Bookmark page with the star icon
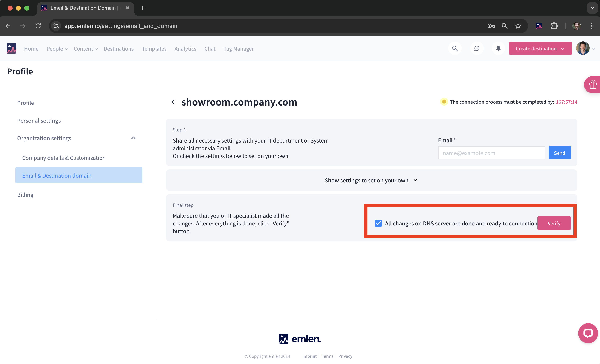600x364 pixels. pos(518,26)
